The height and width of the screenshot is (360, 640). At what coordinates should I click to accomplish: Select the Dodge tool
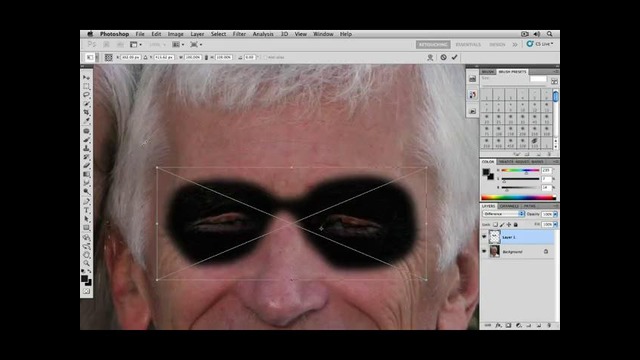[86, 191]
